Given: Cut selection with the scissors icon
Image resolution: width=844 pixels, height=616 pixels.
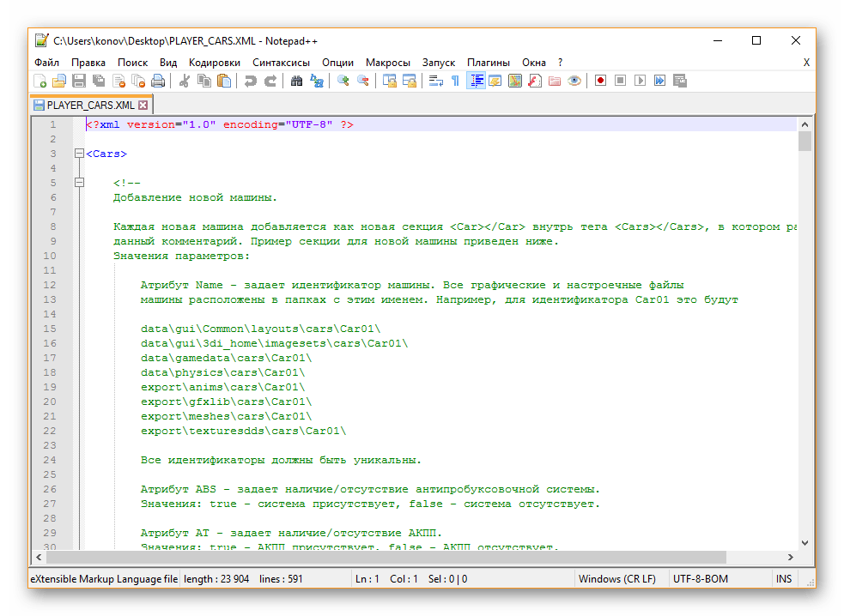Looking at the screenshot, I should (184, 81).
